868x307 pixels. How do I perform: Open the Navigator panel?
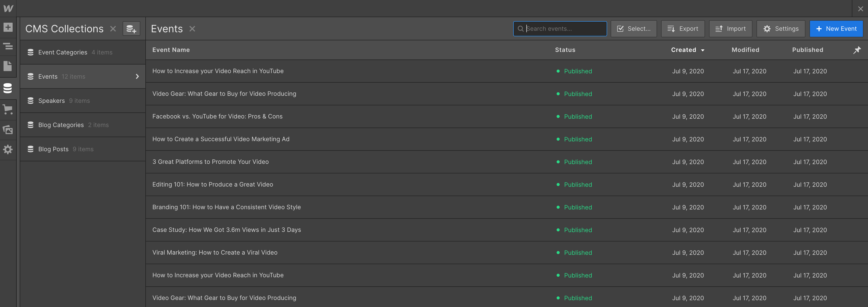click(8, 46)
